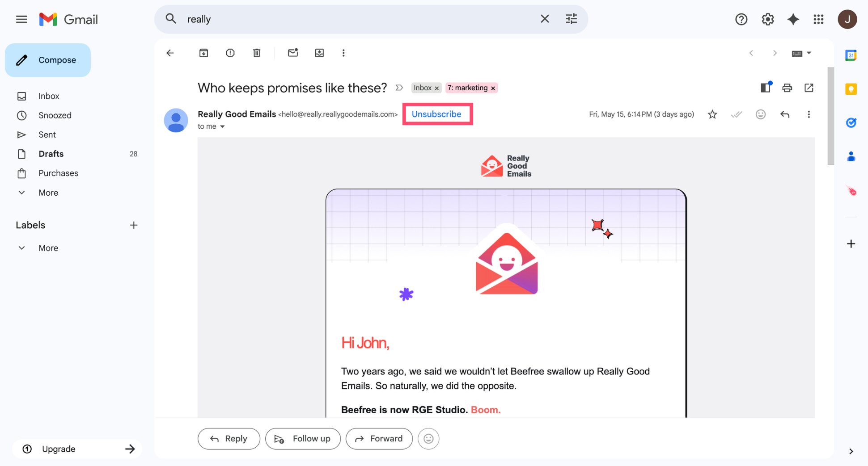868x466 pixels.
Task: Click the email vertical scrollbar
Action: click(830, 116)
